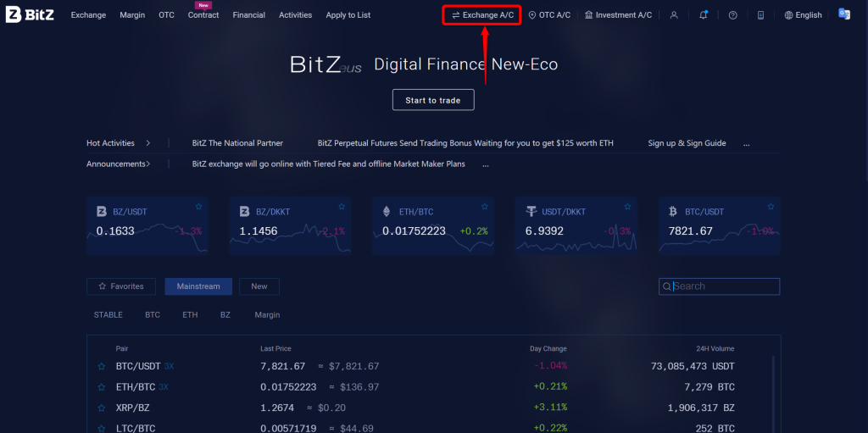
Task: Click the BZ coin icon on BZ/USDT card
Action: click(x=102, y=212)
